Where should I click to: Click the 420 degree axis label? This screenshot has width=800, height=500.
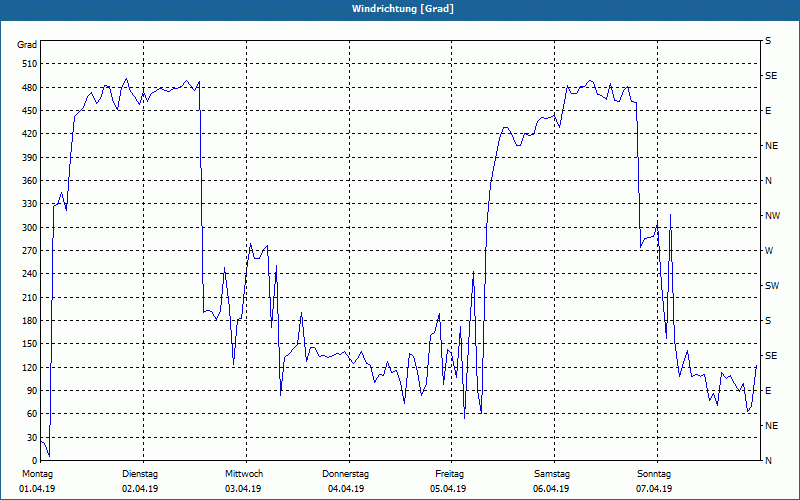tap(30, 134)
